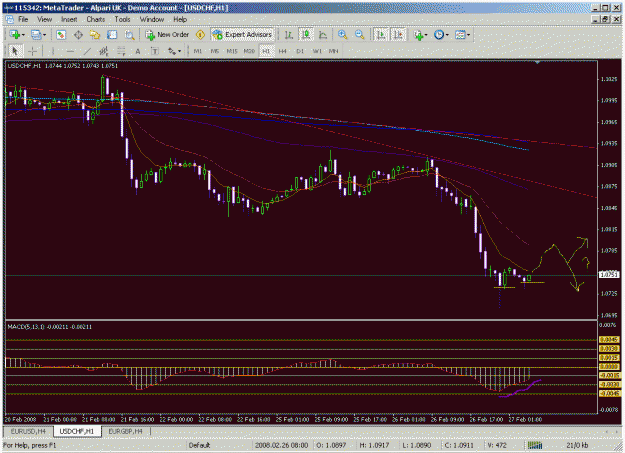Switch to bar chart display
Screen dimensions: 625x453
(x=289, y=35)
